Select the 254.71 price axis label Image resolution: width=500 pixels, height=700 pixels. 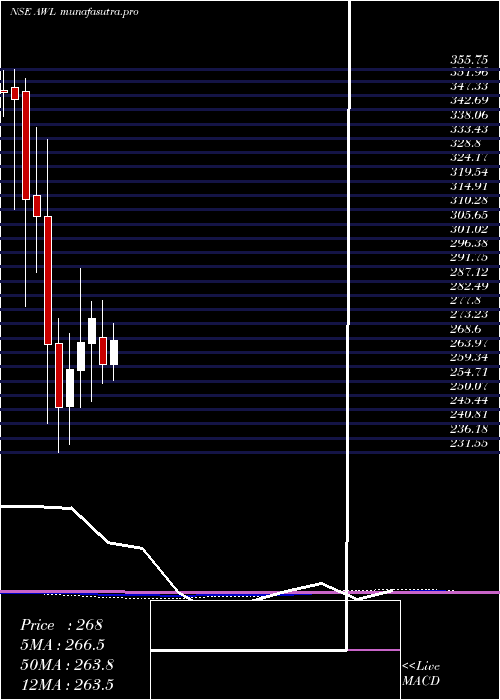point(469,372)
